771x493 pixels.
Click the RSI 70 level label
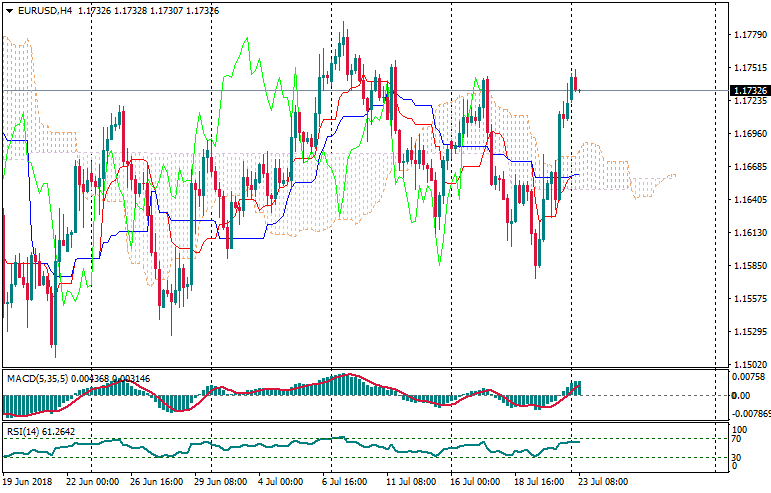[734, 439]
